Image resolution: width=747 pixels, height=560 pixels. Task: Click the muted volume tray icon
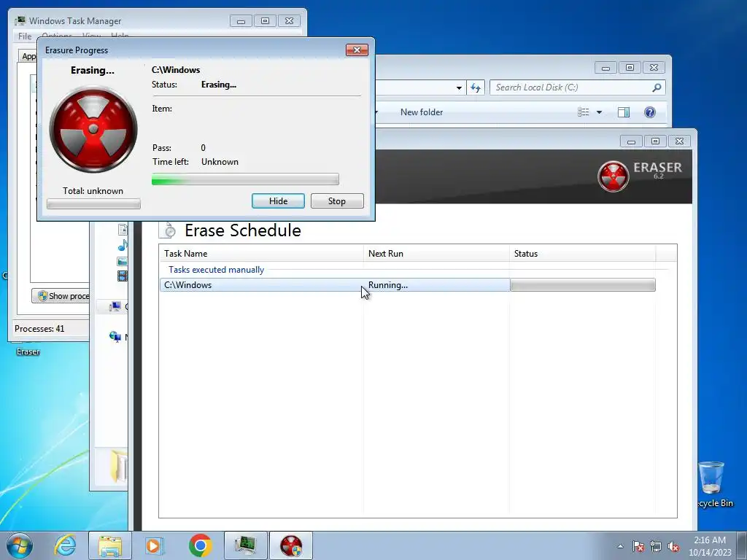tap(673, 546)
